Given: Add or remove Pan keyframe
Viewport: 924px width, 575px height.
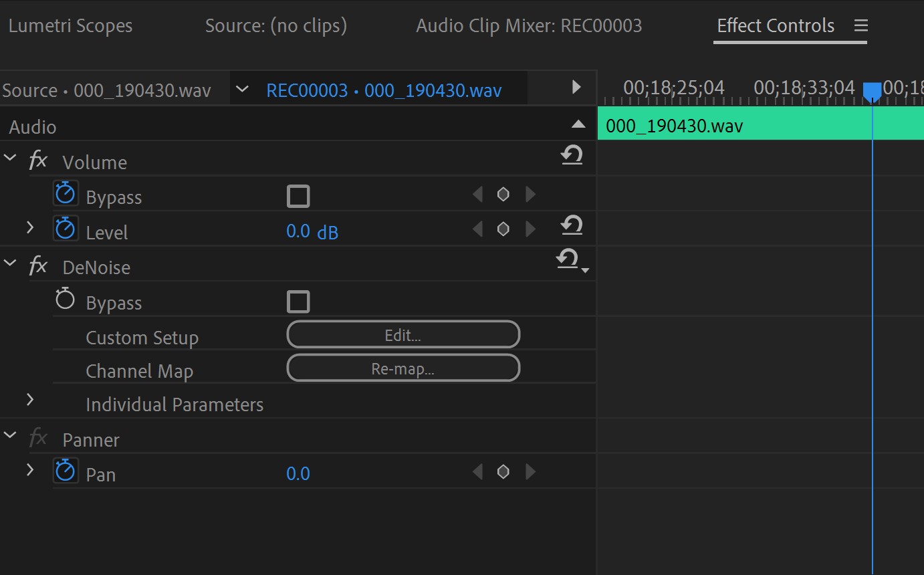Looking at the screenshot, I should [503, 472].
